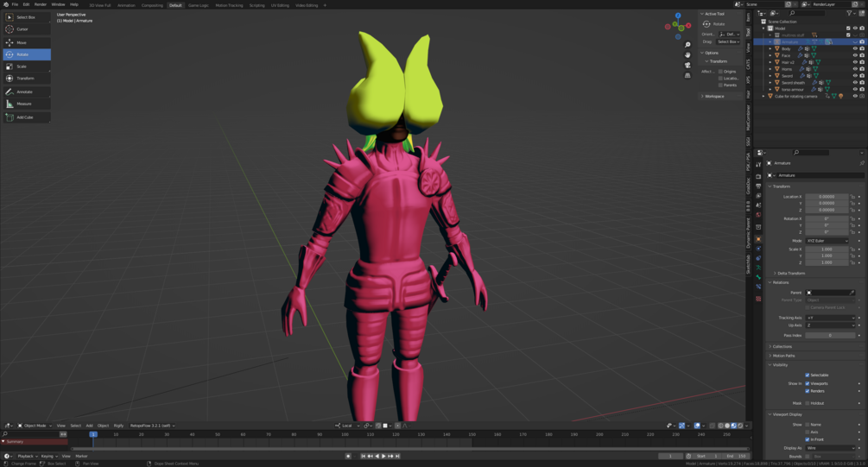Toggle Show In Viewports checkbox
This screenshot has height=467, width=868.
click(x=807, y=383)
